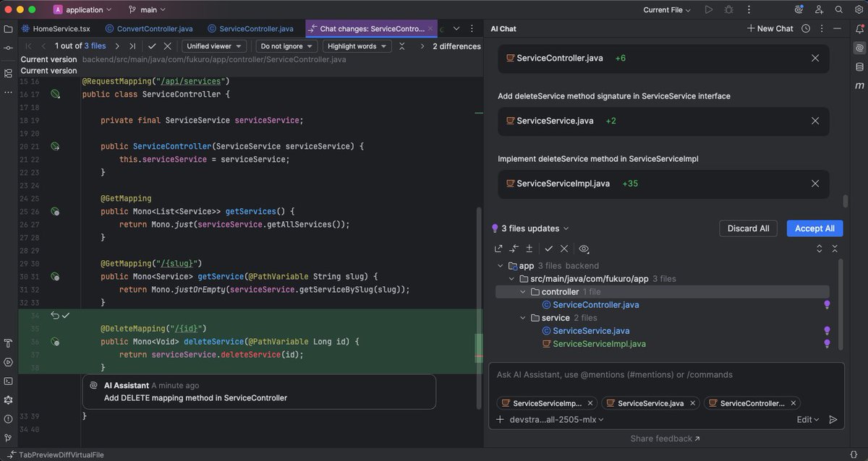Show hidden editor tabs chevron

[456, 28]
